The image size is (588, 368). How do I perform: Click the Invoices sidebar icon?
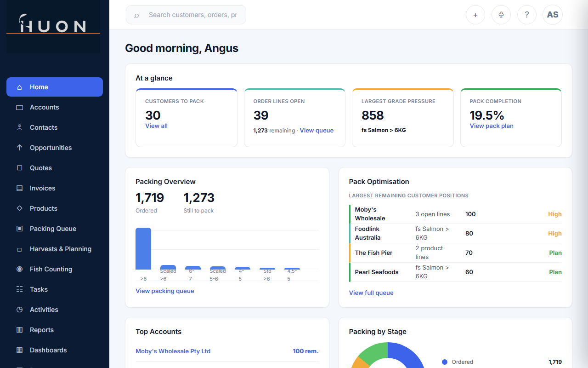19,188
